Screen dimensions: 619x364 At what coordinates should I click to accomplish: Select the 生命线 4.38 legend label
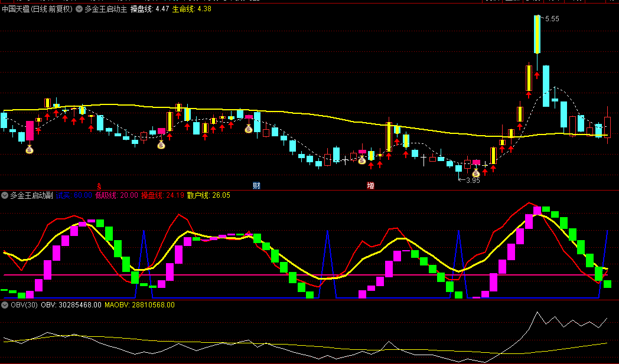(x=191, y=9)
